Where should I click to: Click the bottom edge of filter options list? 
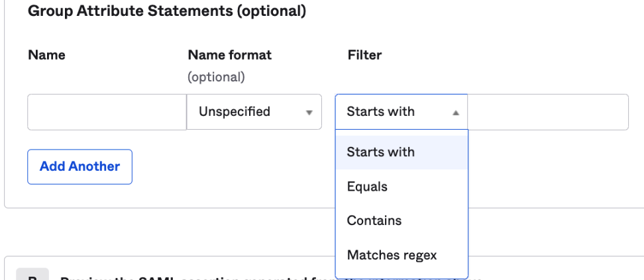click(402, 277)
